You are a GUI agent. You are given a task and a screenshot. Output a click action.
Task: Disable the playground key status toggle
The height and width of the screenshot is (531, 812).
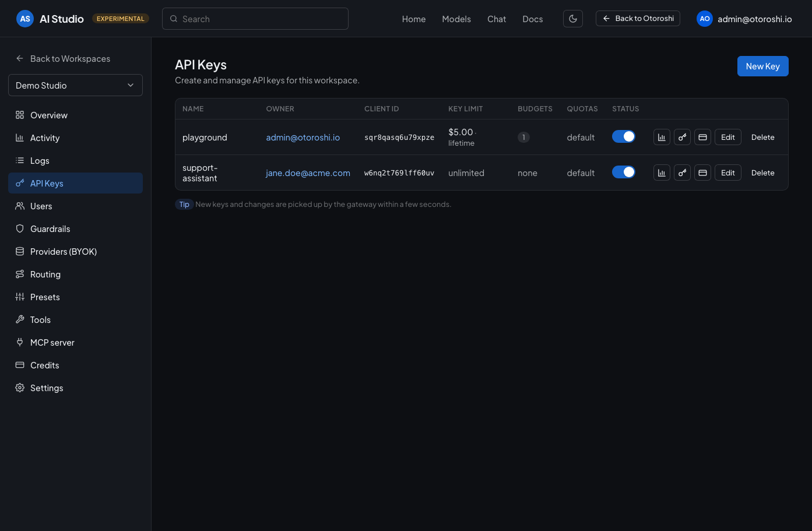tap(623, 136)
